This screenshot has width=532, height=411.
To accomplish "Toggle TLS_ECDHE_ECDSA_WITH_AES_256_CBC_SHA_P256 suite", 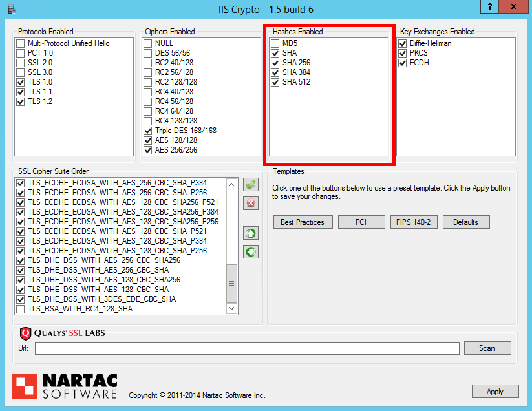I will coord(21,193).
